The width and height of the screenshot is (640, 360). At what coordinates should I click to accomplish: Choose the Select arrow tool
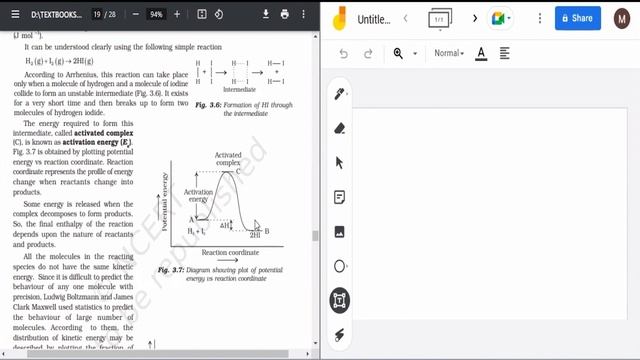point(340,163)
